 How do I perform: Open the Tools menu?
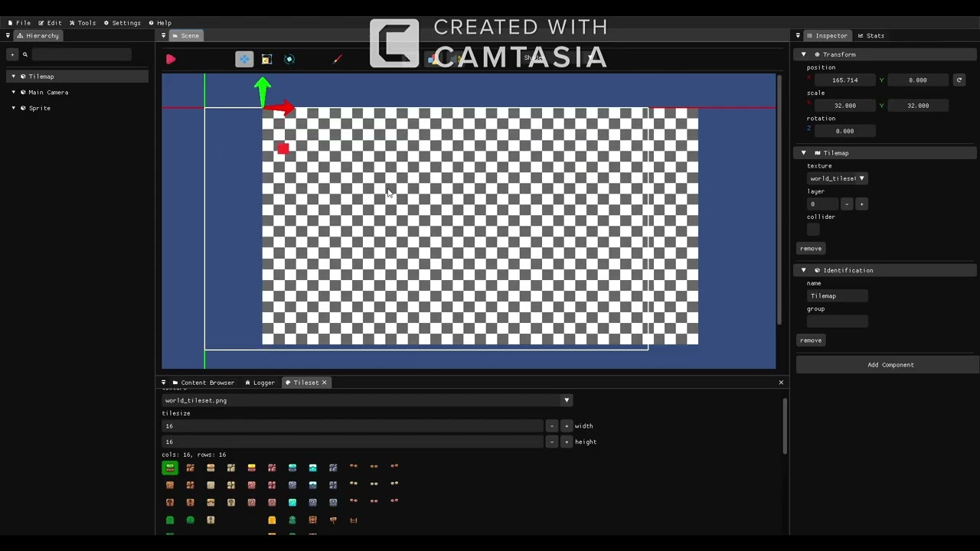[83, 23]
